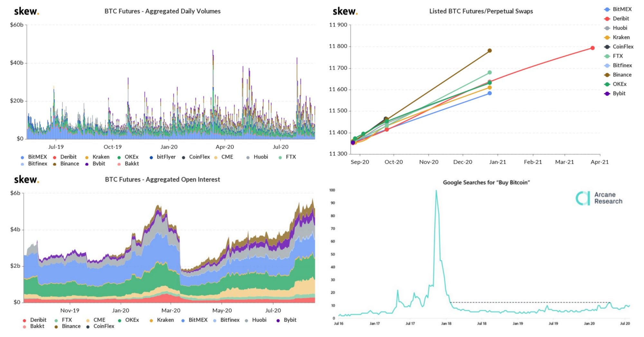
Task: Toggle Deribit in the Daily Volumes legend
Action: (65, 157)
